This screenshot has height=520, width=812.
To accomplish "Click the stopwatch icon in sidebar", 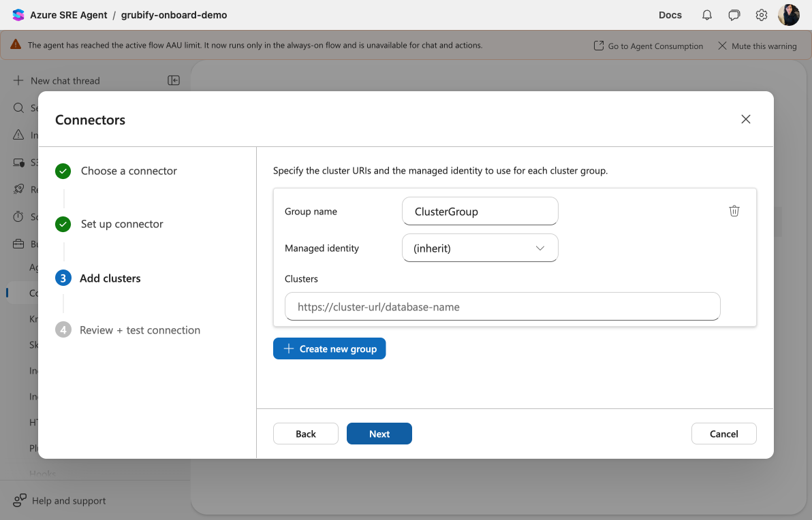I will (18, 216).
